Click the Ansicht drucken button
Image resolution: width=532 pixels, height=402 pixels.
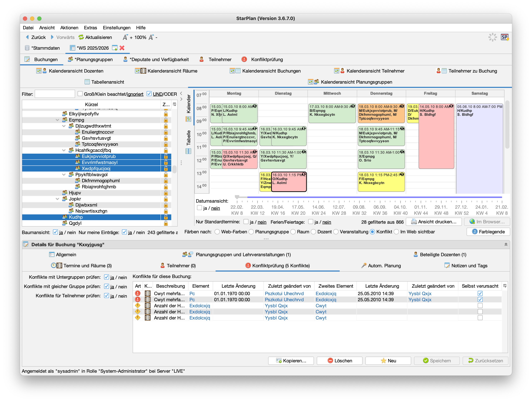tap(434, 222)
